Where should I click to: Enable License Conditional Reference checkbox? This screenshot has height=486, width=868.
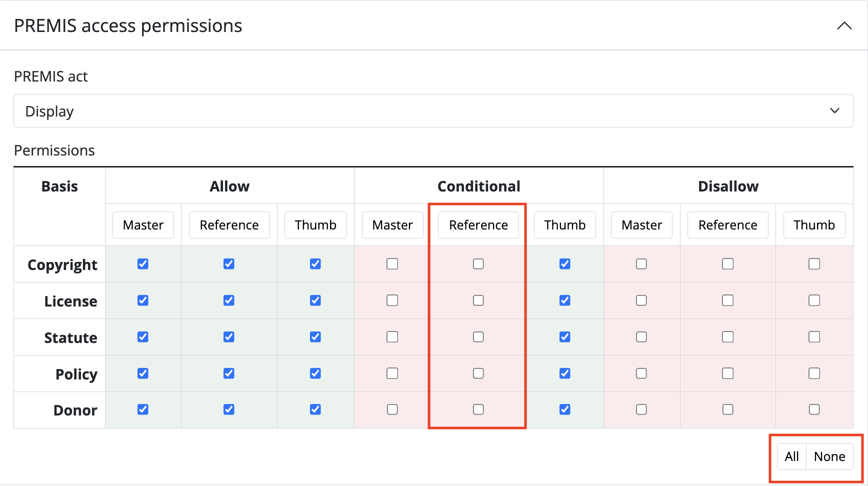(x=478, y=300)
